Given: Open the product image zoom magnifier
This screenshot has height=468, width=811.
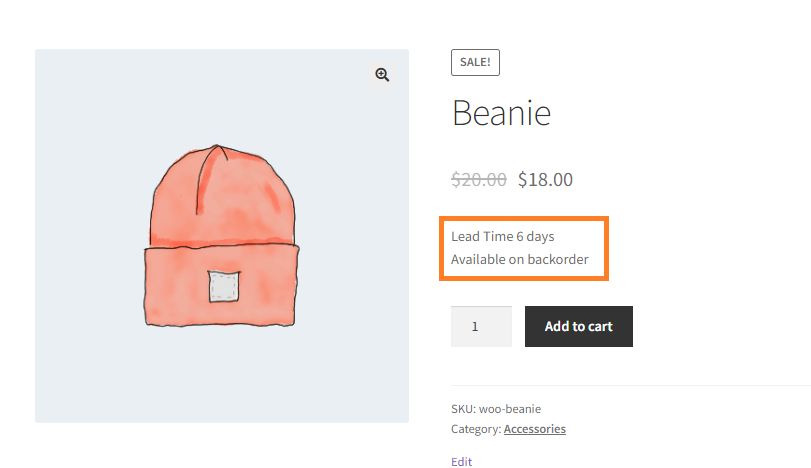Looking at the screenshot, I should [x=382, y=75].
